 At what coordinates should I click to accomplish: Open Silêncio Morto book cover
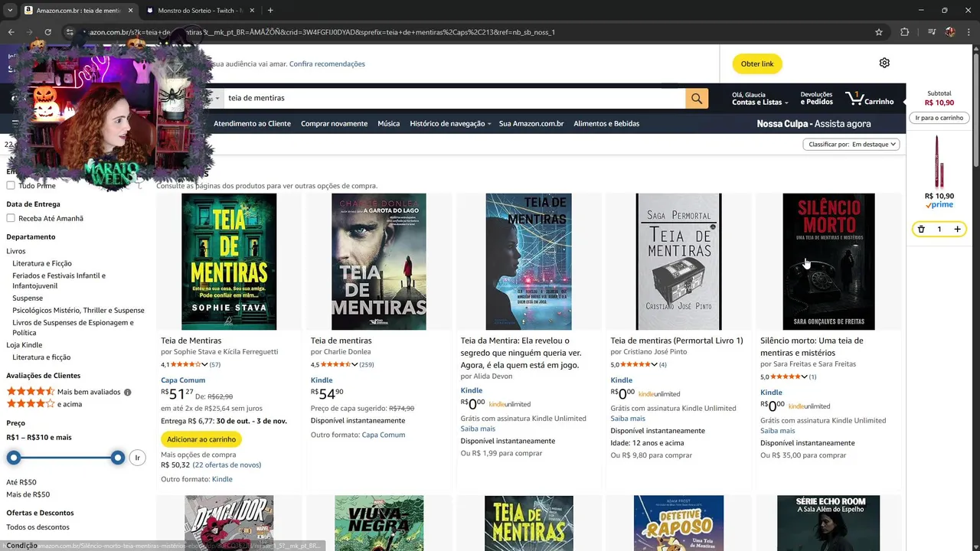[828, 262]
